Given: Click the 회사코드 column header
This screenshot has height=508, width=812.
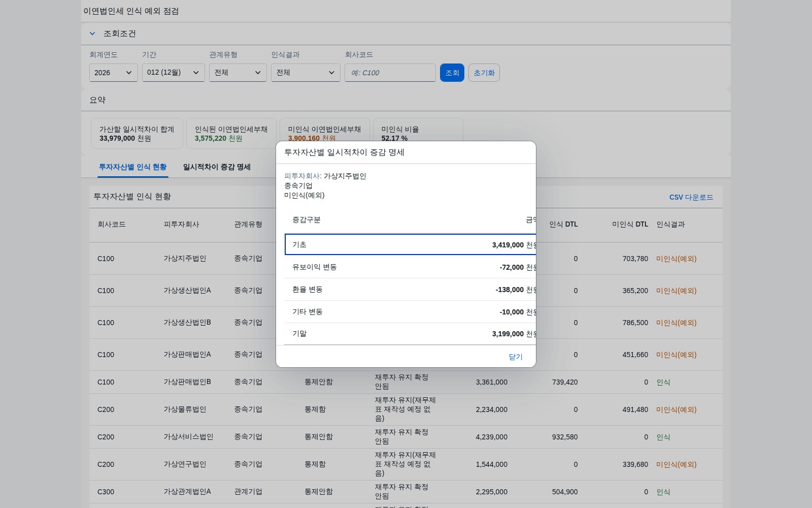Looking at the screenshot, I should 112,225.
